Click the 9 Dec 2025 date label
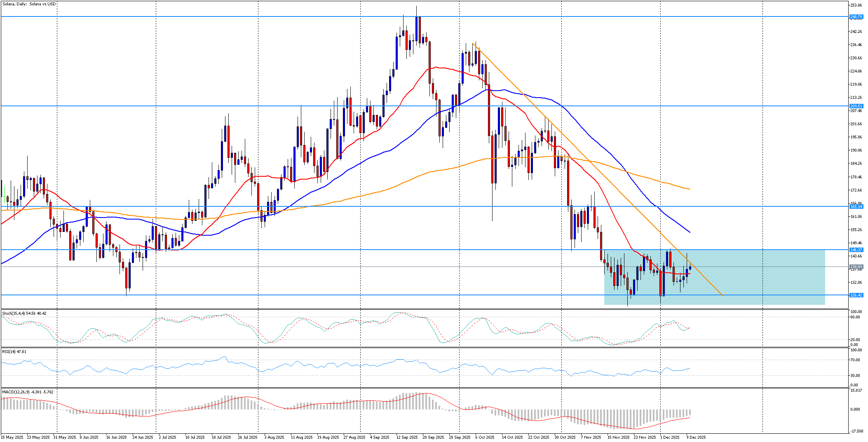 click(696, 437)
